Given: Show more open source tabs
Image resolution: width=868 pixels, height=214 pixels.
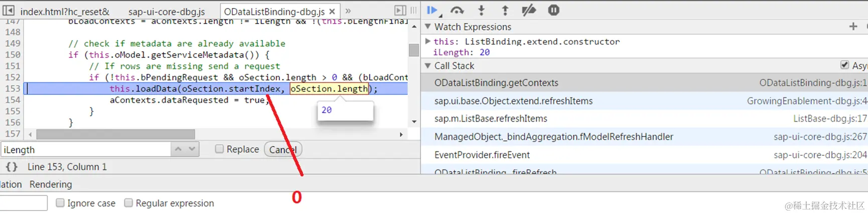Looking at the screenshot, I should click(x=348, y=11).
